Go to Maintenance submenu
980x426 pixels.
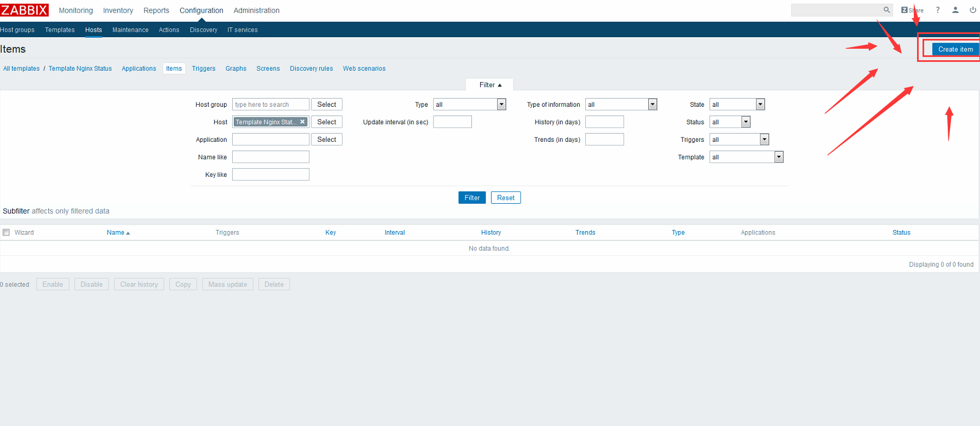130,30
